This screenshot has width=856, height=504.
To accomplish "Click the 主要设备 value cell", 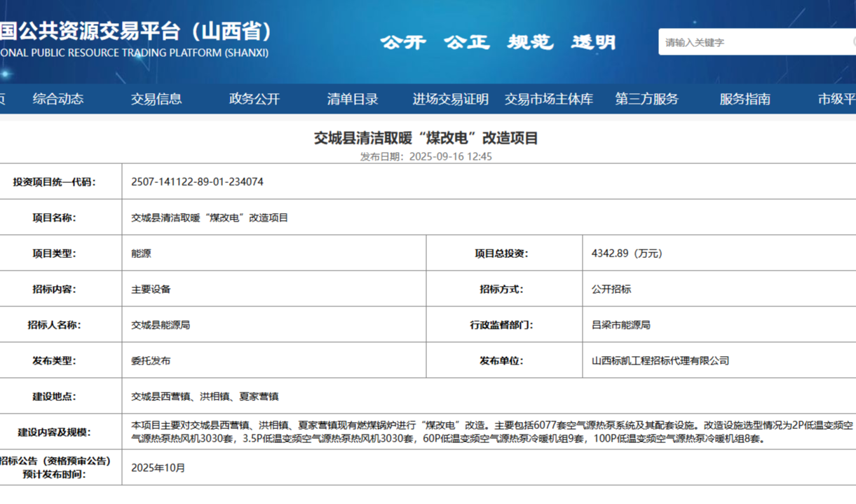I will click(274, 290).
